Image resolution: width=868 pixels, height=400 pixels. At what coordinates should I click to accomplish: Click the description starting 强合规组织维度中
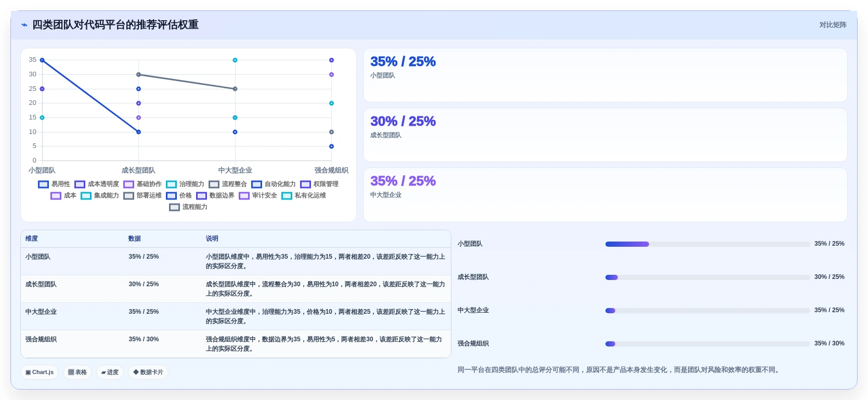click(324, 344)
